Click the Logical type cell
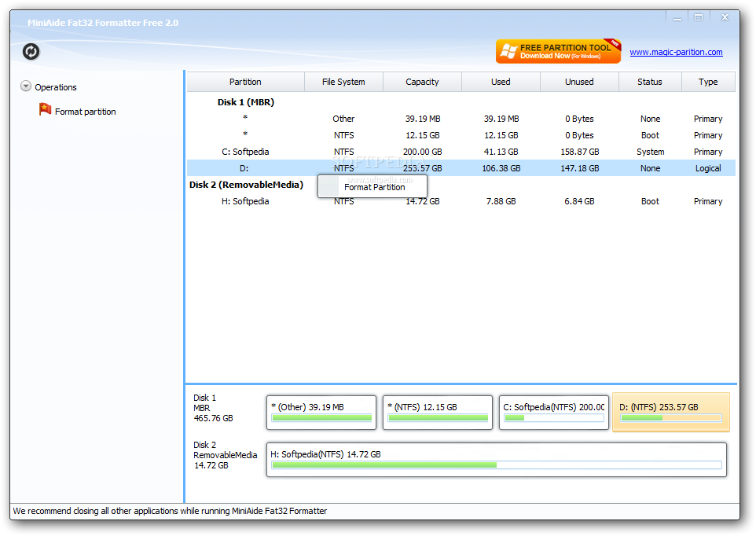The width and height of the screenshot is (756, 536). tap(708, 168)
